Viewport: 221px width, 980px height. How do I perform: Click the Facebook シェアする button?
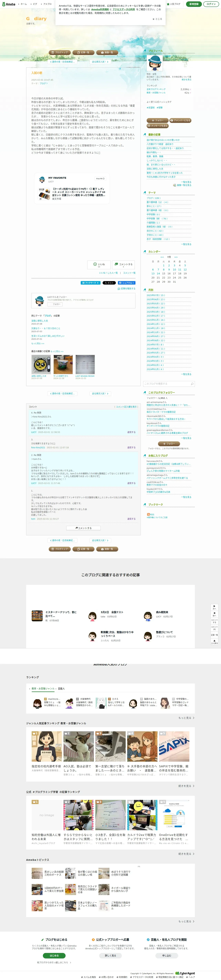127,283
